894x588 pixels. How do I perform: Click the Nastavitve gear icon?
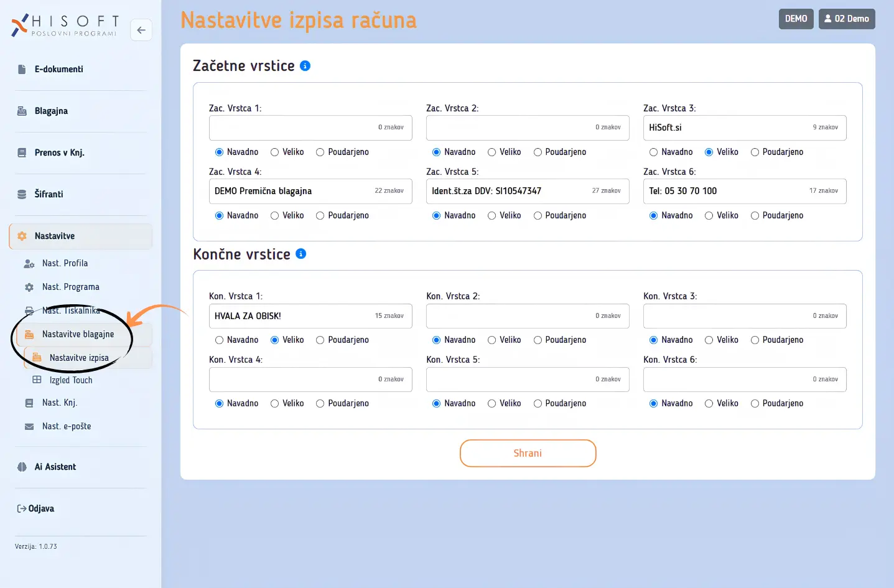22,236
